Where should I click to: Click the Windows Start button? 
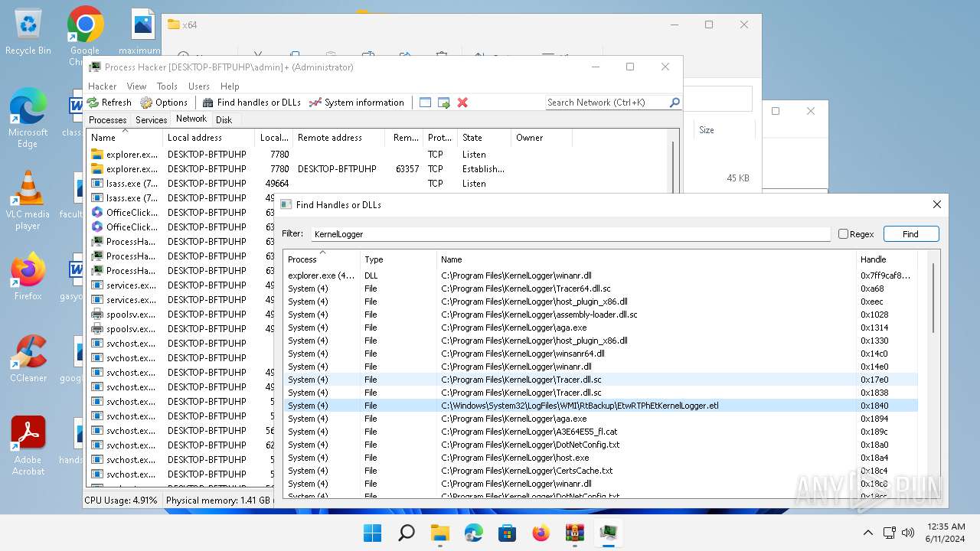[x=373, y=533]
